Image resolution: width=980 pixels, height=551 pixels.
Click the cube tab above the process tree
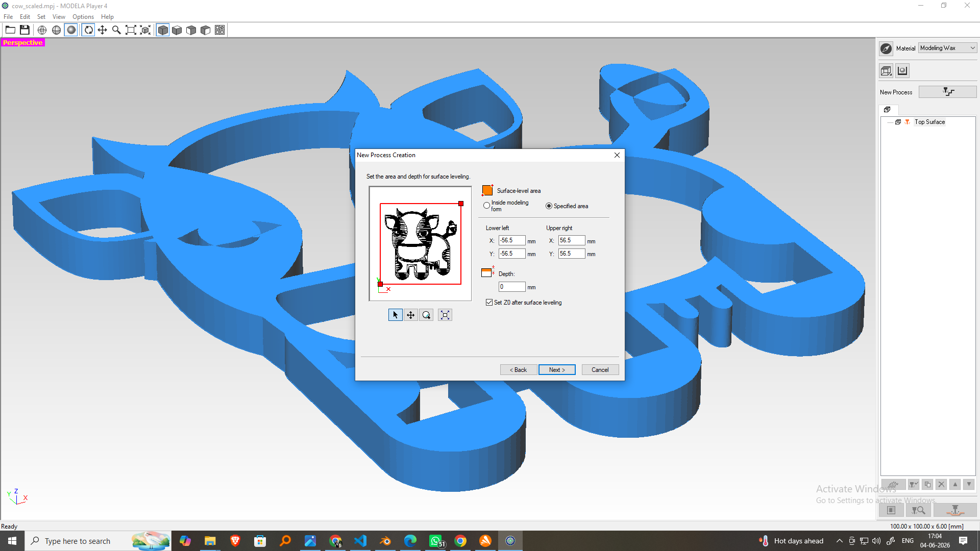point(887,110)
